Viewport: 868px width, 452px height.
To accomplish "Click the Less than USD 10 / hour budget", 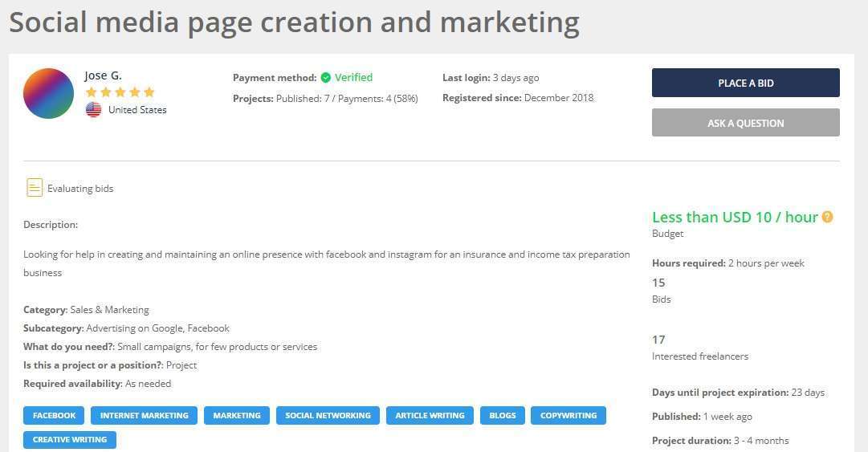I will 734,217.
